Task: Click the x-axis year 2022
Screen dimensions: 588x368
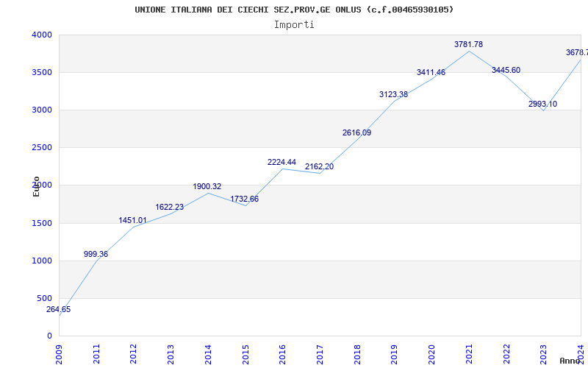Action: pos(506,355)
